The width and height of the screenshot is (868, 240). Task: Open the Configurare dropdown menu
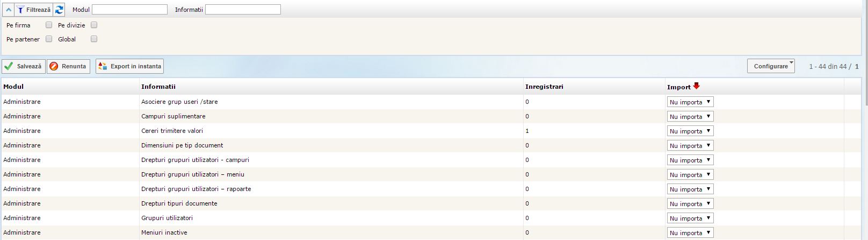pyautogui.click(x=771, y=66)
